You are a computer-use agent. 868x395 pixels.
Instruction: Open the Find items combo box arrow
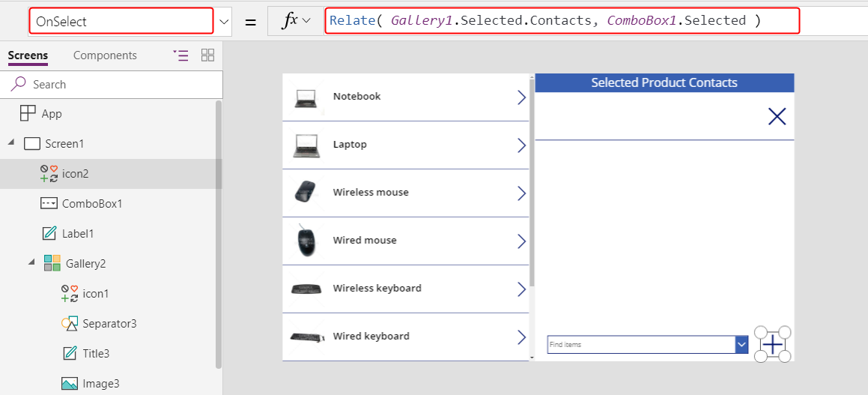click(741, 345)
